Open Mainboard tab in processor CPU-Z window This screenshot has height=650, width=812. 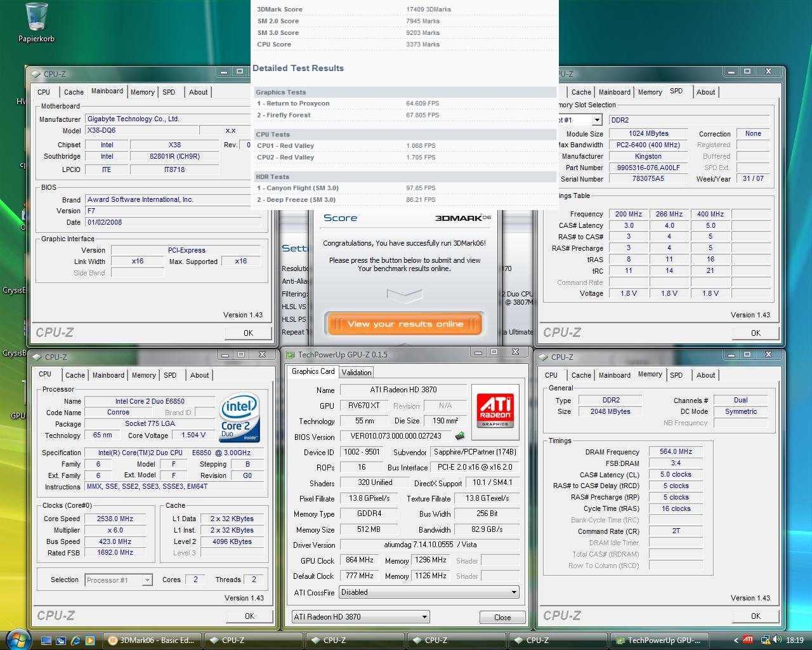coord(108,375)
